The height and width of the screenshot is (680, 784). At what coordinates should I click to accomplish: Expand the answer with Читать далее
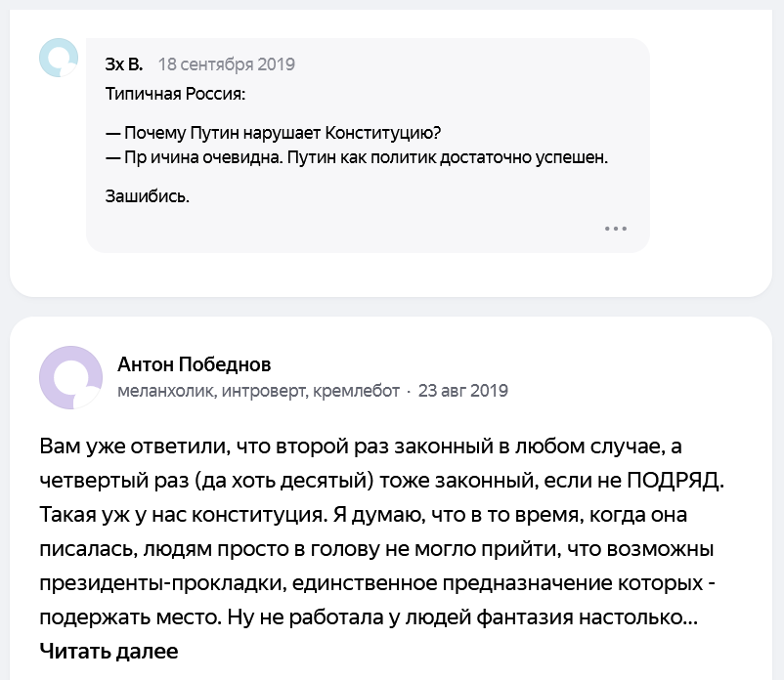pos(109,650)
